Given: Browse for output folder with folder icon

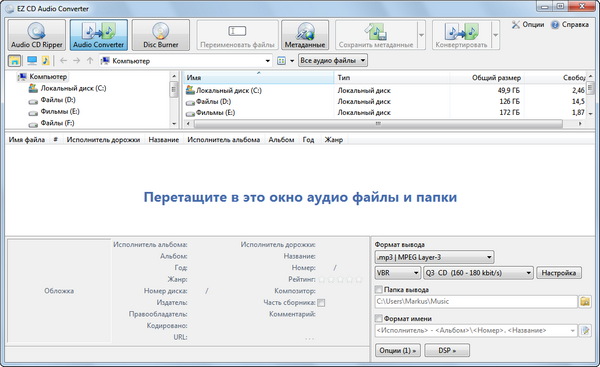Looking at the screenshot, I should coord(585,302).
